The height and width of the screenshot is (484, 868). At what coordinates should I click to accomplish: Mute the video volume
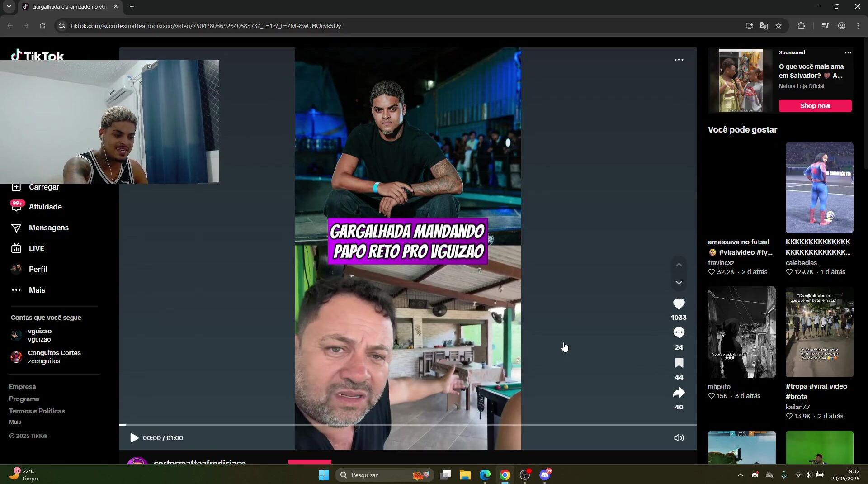coord(679,438)
